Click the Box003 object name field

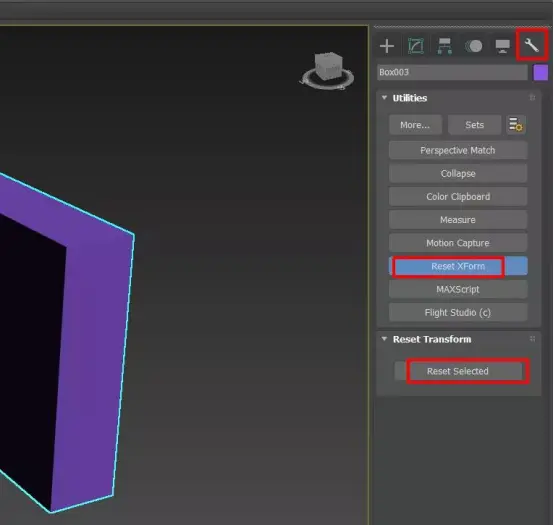tap(452, 72)
